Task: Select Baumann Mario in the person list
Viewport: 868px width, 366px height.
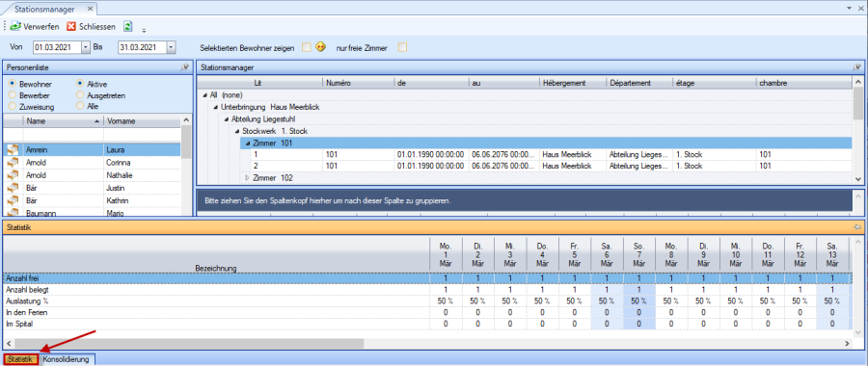Action: (93, 213)
